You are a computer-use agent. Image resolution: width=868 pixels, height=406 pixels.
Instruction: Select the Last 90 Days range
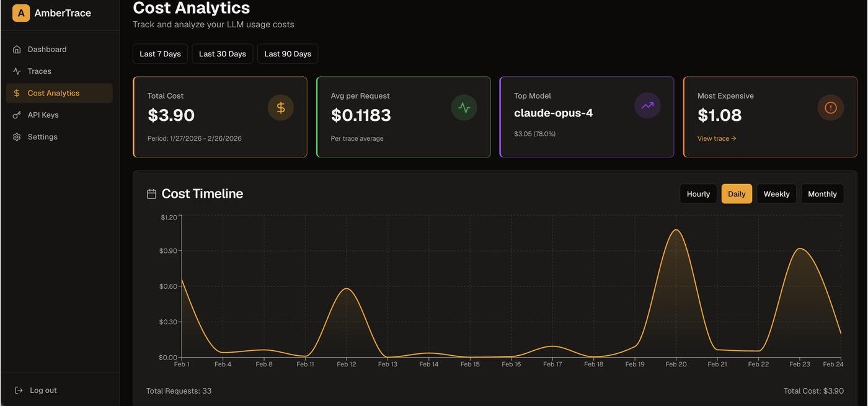click(288, 54)
